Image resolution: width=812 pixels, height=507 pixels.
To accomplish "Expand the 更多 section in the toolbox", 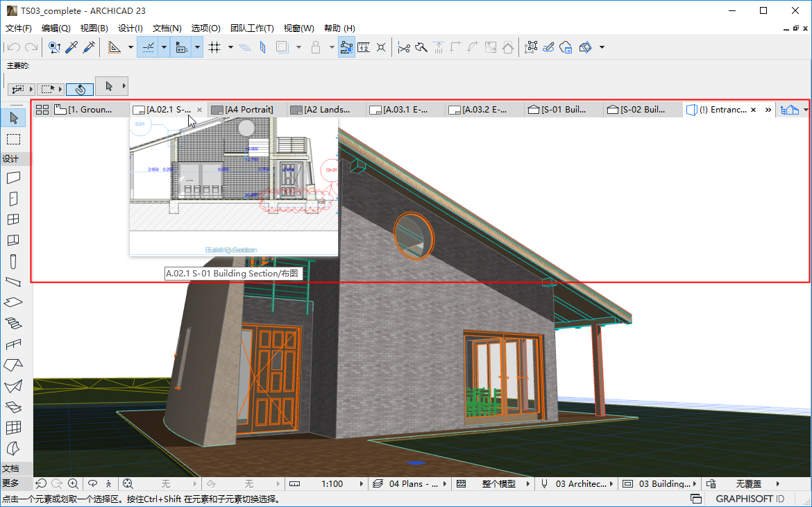I will pos(10,483).
